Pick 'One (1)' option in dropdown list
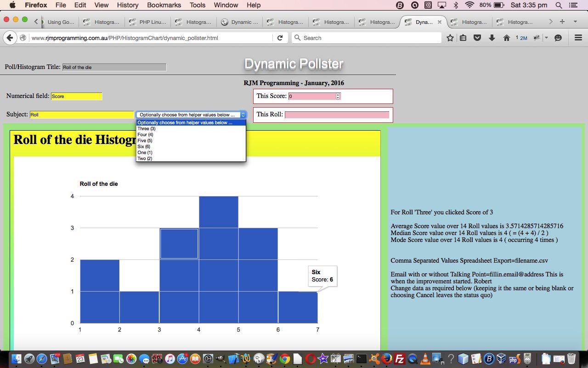The height and width of the screenshot is (368, 588). pos(145,152)
